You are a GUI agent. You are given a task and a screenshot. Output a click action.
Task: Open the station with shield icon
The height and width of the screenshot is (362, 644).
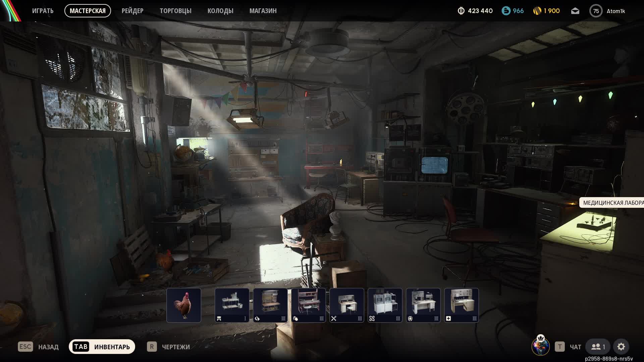coord(423,305)
